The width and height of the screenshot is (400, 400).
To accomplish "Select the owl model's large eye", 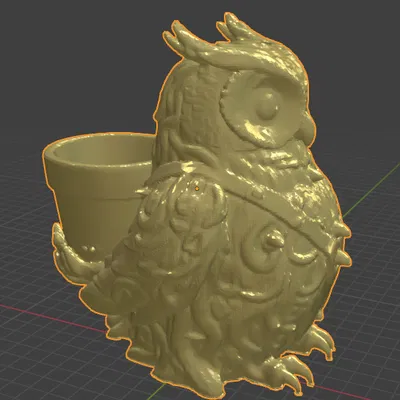I will coord(267,107).
